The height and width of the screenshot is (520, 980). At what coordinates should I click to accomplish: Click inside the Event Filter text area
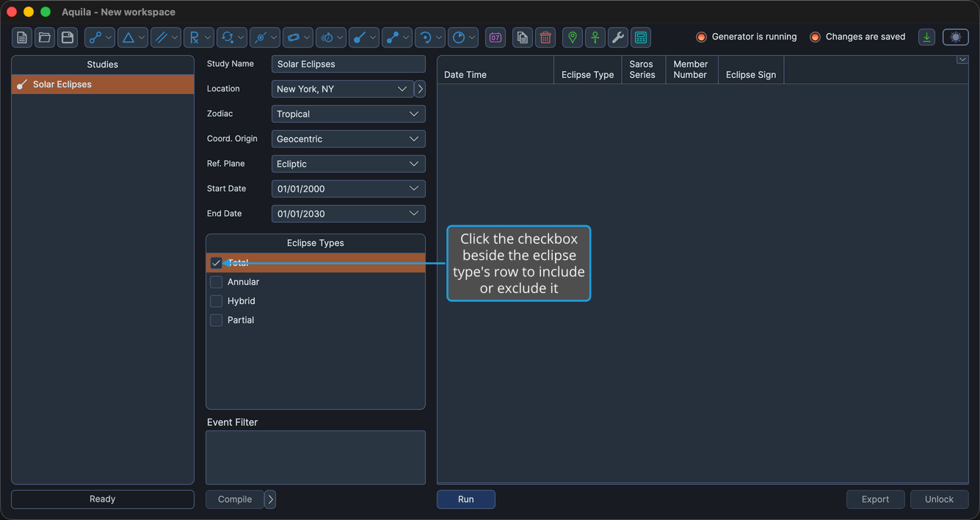point(316,458)
